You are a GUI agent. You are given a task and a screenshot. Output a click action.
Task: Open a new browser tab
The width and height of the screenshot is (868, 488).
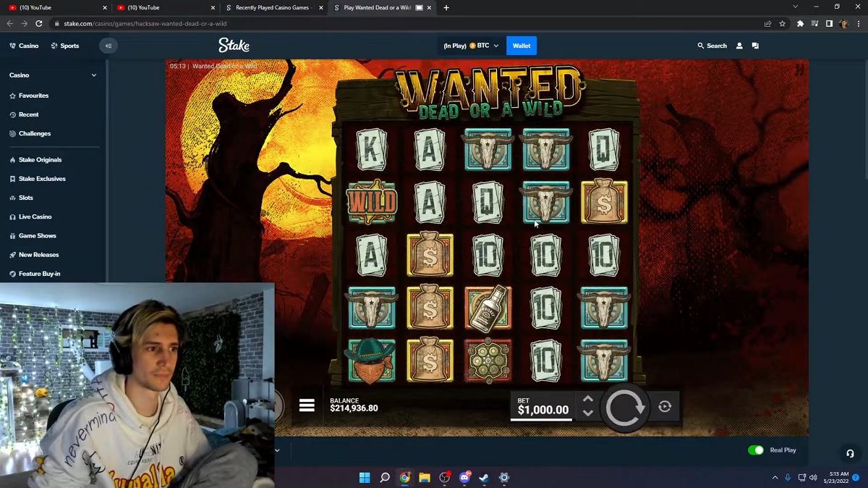coord(446,7)
